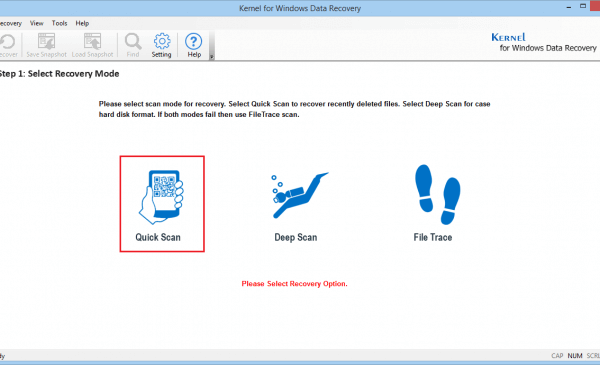
Task: Click the 'Please Select Recovery Option.' red message
Action: click(294, 284)
